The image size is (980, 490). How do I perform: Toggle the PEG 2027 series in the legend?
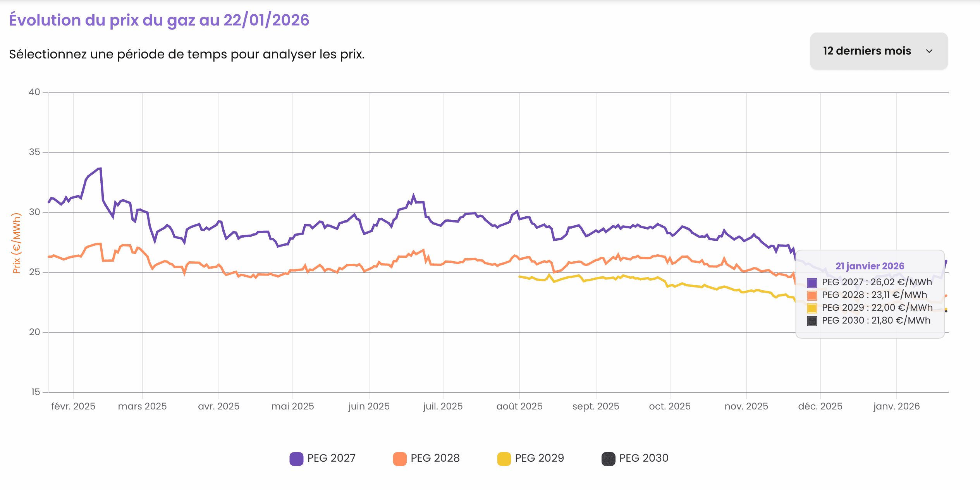click(331, 458)
